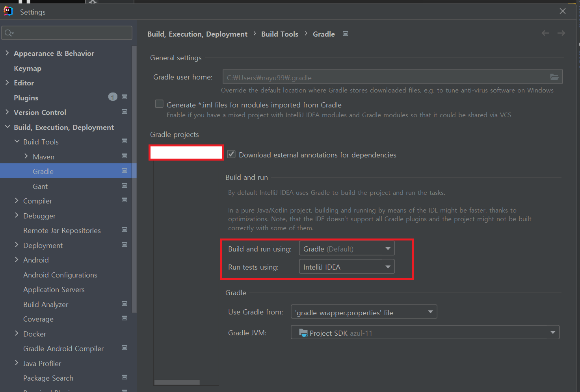Navigate back with the left arrow

(545, 33)
